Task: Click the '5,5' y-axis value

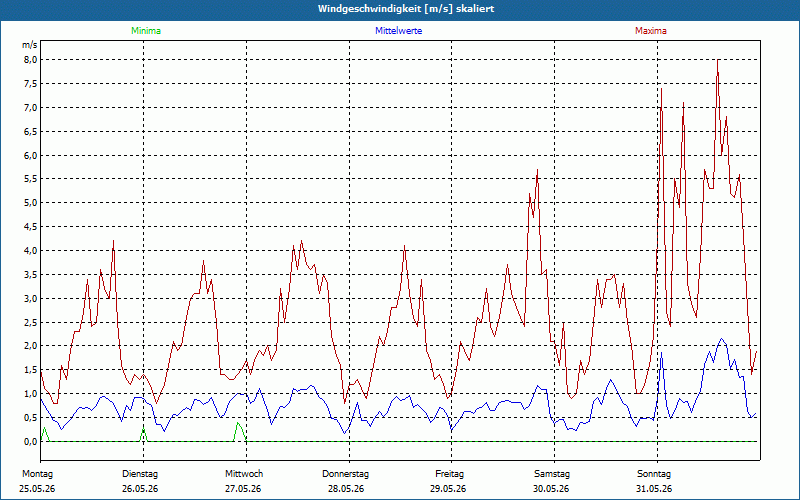Action: pyautogui.click(x=31, y=179)
